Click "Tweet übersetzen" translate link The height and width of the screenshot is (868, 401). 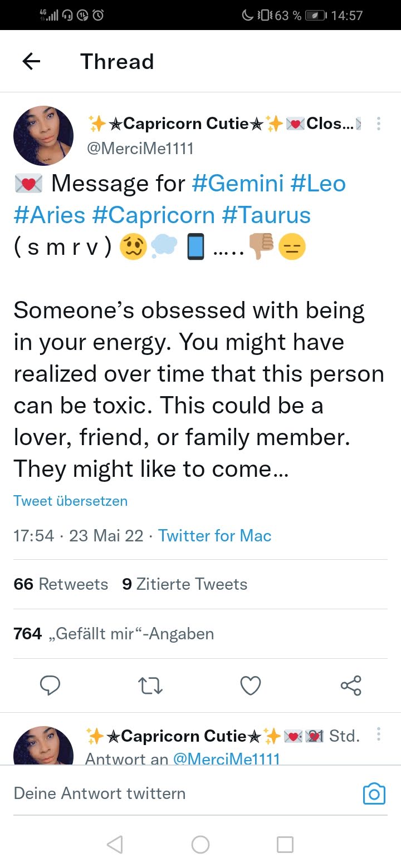[71, 501]
